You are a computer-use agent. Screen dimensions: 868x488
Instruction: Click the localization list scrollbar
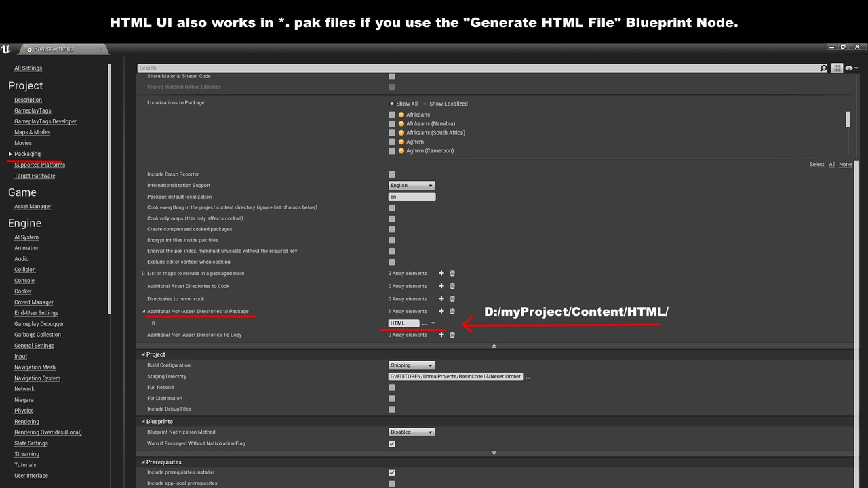click(848, 120)
